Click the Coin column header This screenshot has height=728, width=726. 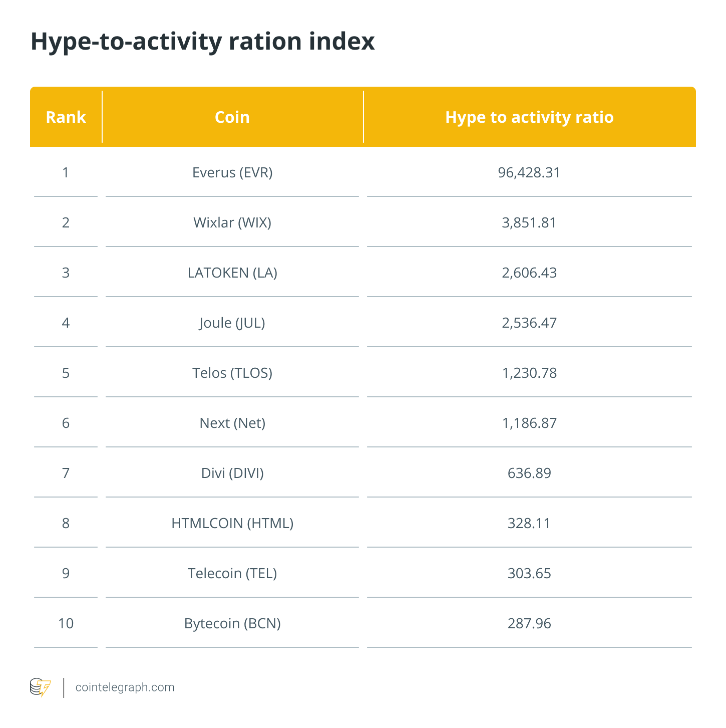point(232,117)
